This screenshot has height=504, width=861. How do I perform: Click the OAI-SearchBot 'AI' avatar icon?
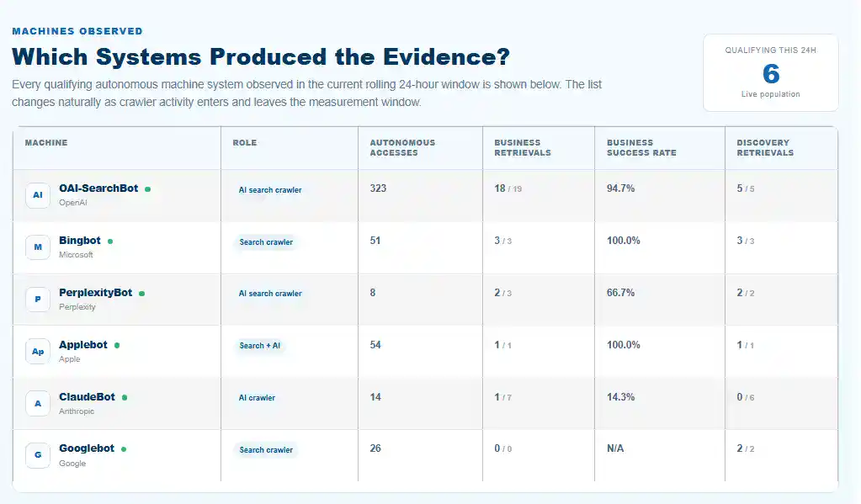[x=38, y=195]
